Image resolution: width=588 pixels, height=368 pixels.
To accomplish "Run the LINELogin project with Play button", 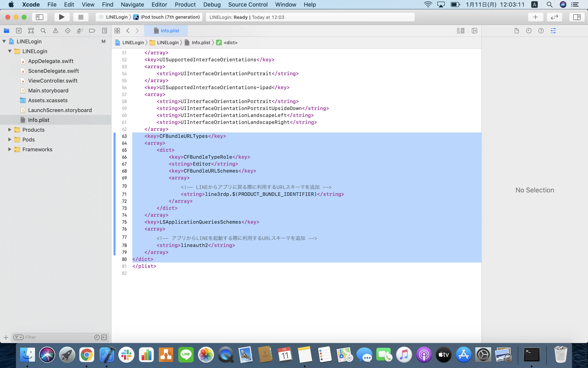I will tap(62, 17).
